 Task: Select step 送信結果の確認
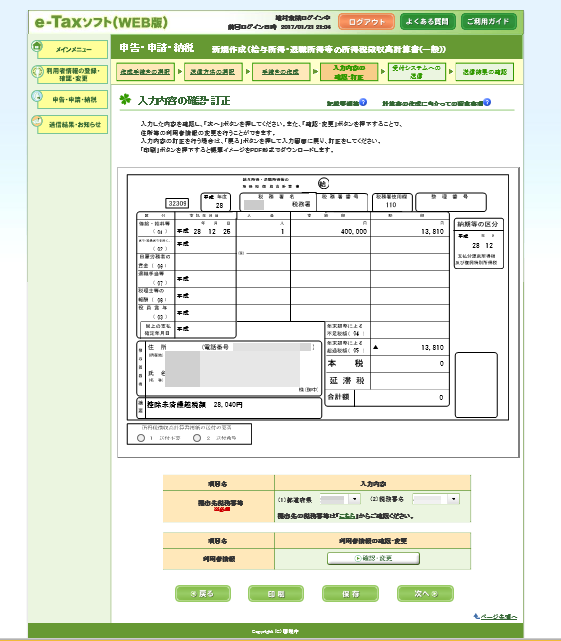point(485,72)
